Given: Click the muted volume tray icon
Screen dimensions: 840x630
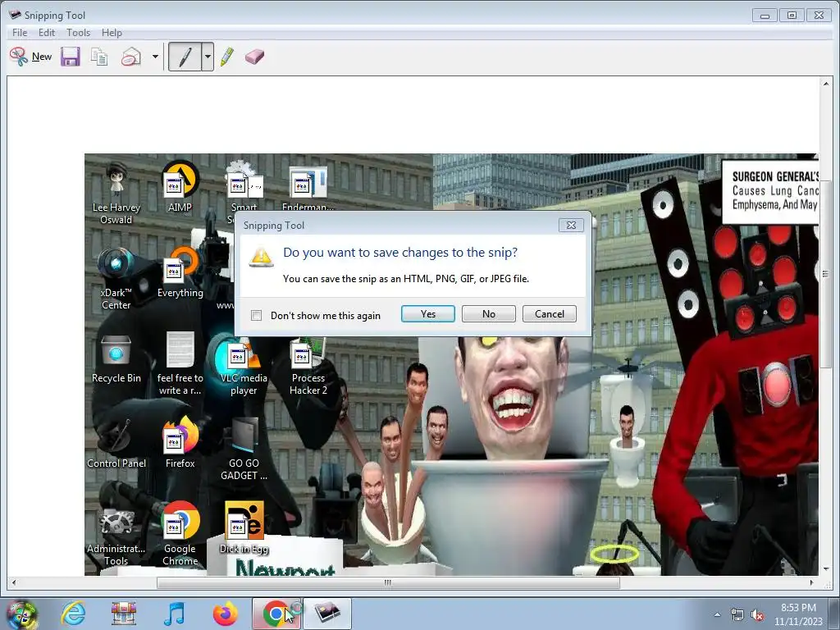Looking at the screenshot, I should point(757,615).
